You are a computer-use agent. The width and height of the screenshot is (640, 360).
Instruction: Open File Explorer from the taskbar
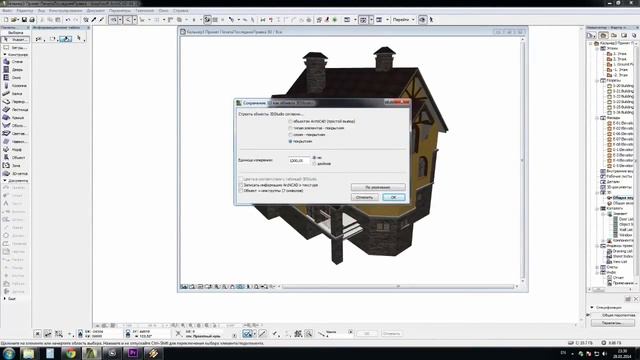coord(29,353)
